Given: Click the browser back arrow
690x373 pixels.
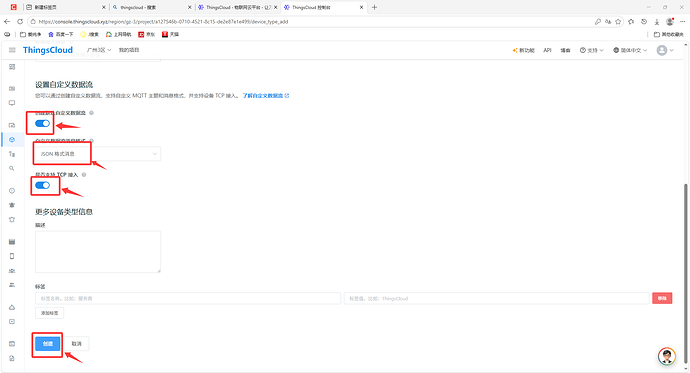Looking at the screenshot, I should 7,22.
